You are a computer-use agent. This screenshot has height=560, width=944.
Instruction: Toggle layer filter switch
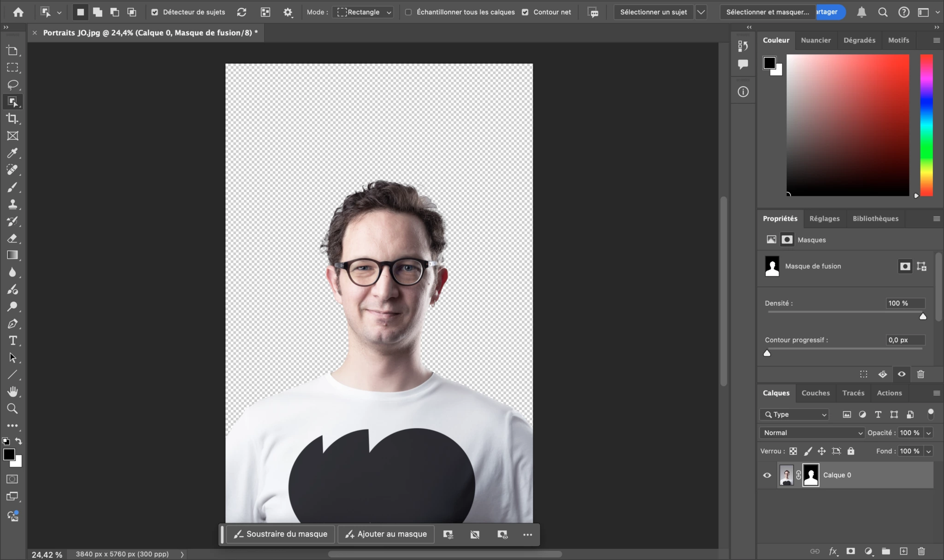[931, 414]
